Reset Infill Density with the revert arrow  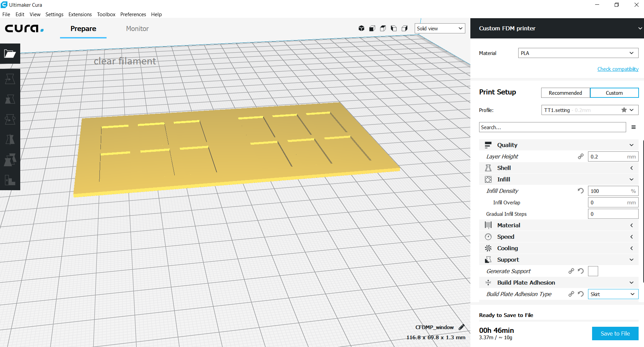coord(581,191)
